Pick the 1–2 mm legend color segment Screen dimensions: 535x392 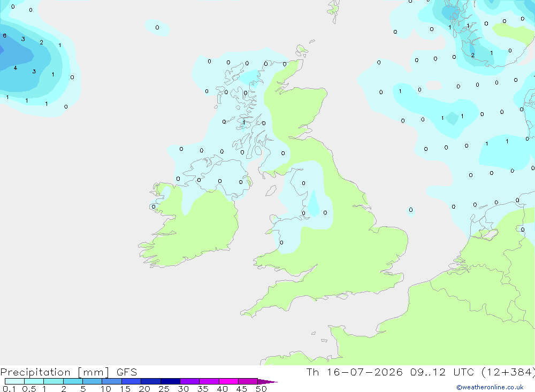(x=53, y=381)
